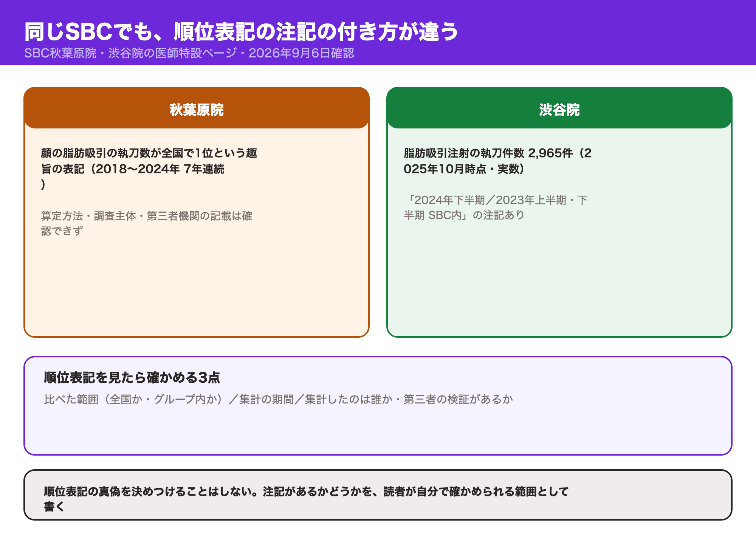Click the 顔の脂肪吸引の執刀数が全国で1位 statement
Image resolution: width=756 pixels, height=544 pixels.
click(x=149, y=168)
